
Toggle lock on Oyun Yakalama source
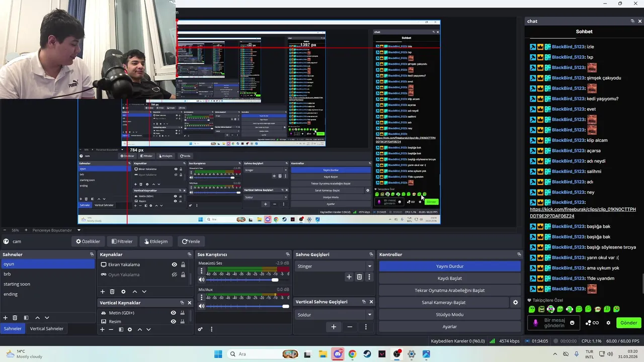point(183,275)
